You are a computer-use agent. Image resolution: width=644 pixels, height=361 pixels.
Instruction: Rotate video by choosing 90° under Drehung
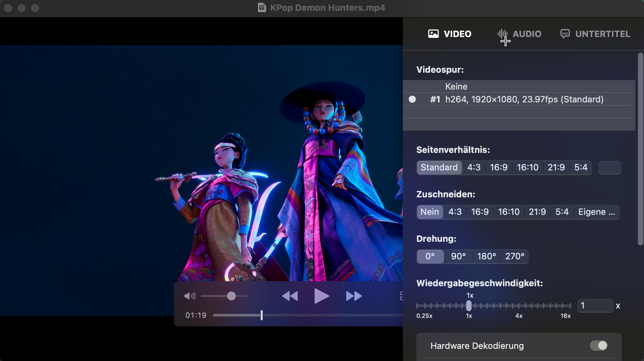[458, 256]
